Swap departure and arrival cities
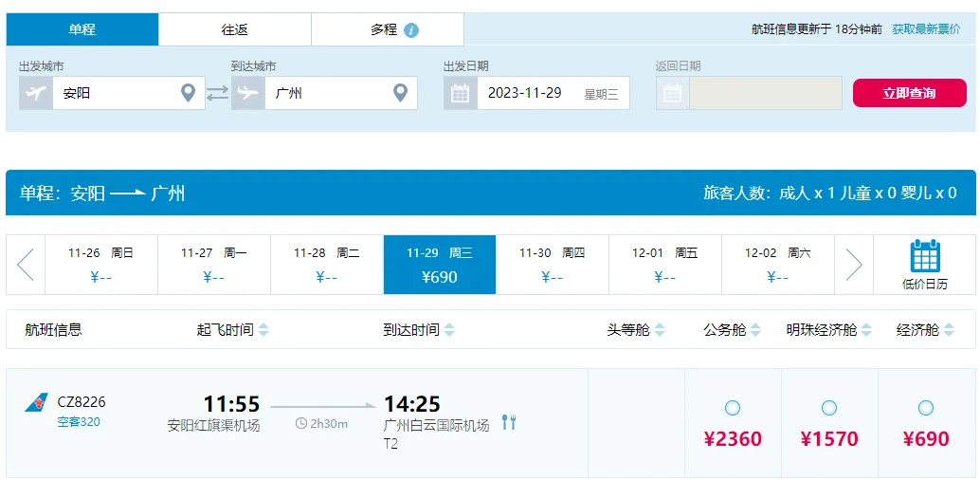This screenshot has width=980, height=480. tap(218, 93)
